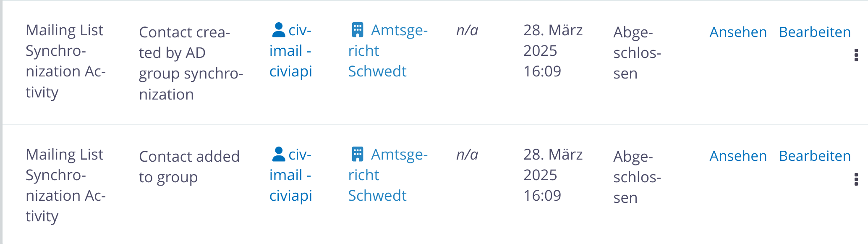Viewport: 868px width, 244px height.
Task: Click activity type text in 'Contact created by AD' row
Action: tap(65, 61)
